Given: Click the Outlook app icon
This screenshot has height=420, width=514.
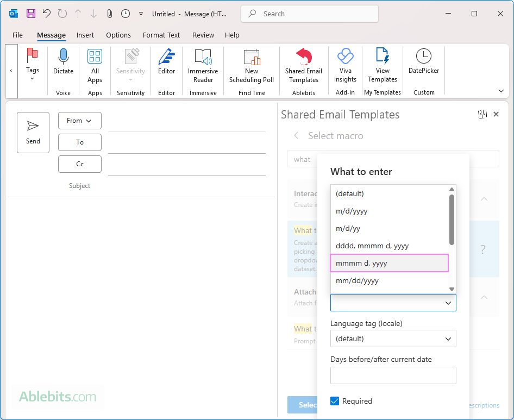Looking at the screenshot, I should pyautogui.click(x=14, y=14).
